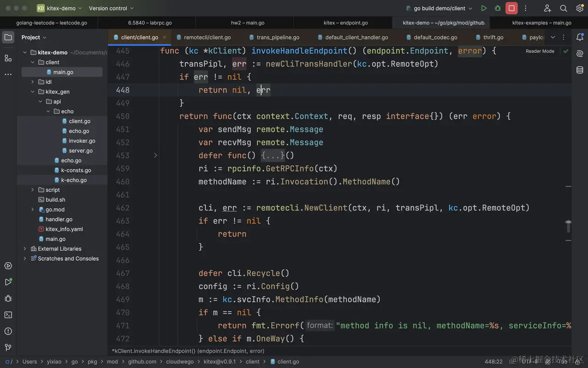
Task: Expand External Libraries node
Action: pos(25,248)
